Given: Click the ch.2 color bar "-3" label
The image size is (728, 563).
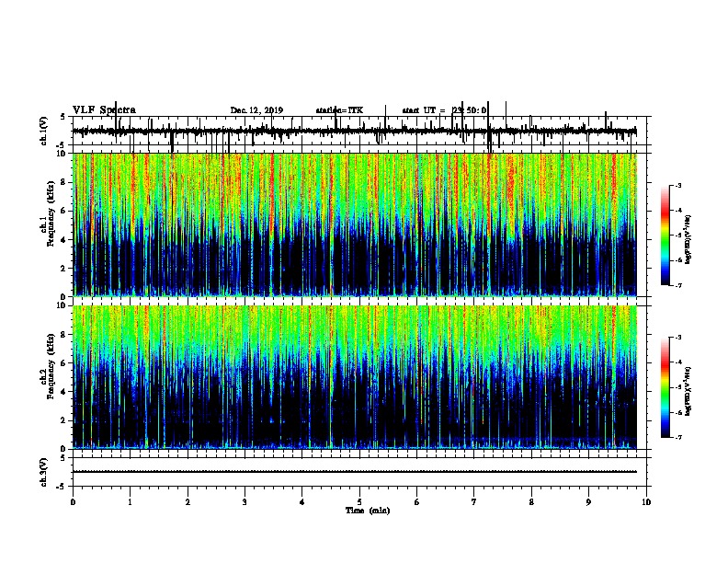Looking at the screenshot, I should coord(677,338).
